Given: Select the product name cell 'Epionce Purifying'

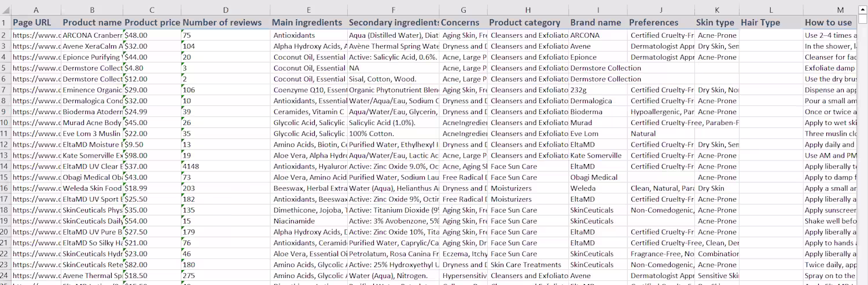Looking at the screenshot, I should click(x=92, y=57).
